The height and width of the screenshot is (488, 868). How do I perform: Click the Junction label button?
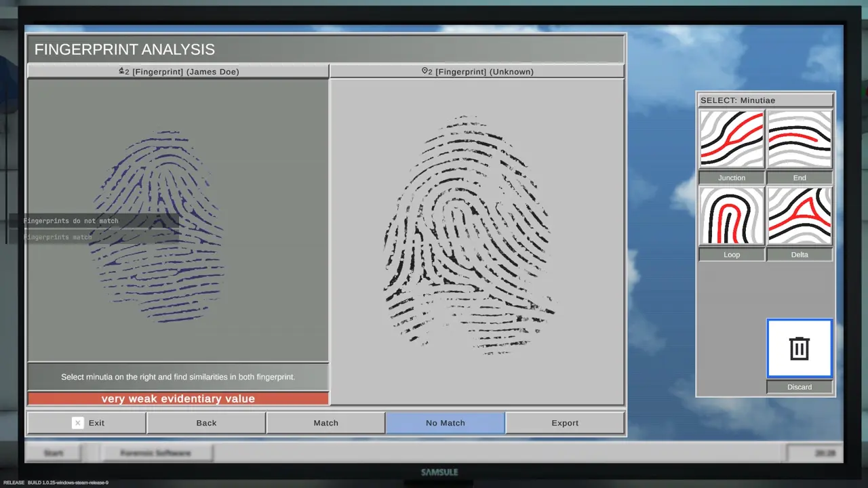click(x=732, y=178)
